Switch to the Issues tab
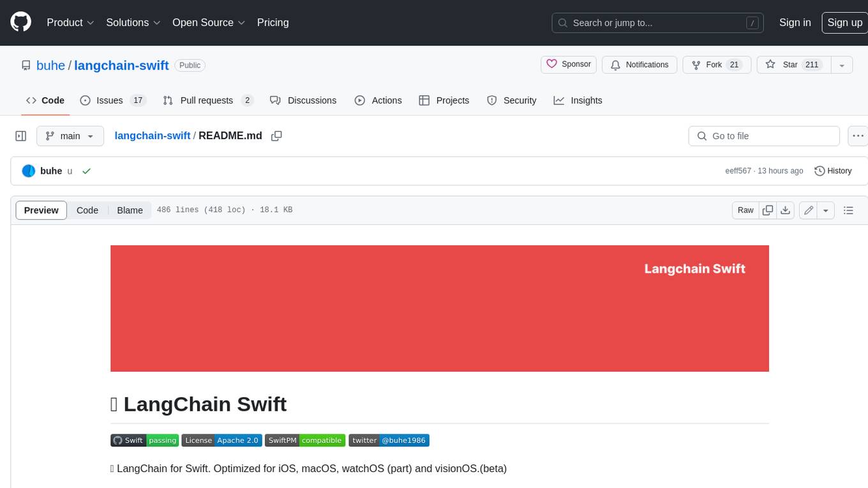The width and height of the screenshot is (868, 488). [x=113, y=100]
